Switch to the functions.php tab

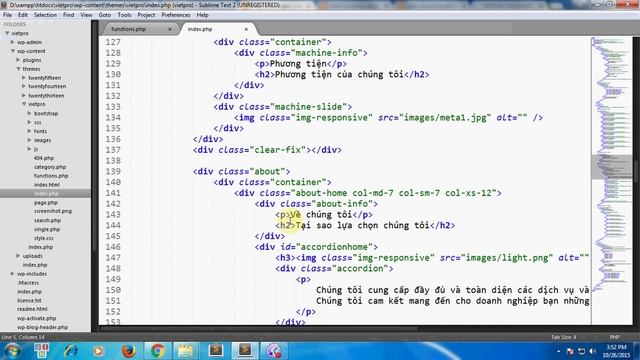click(128, 29)
